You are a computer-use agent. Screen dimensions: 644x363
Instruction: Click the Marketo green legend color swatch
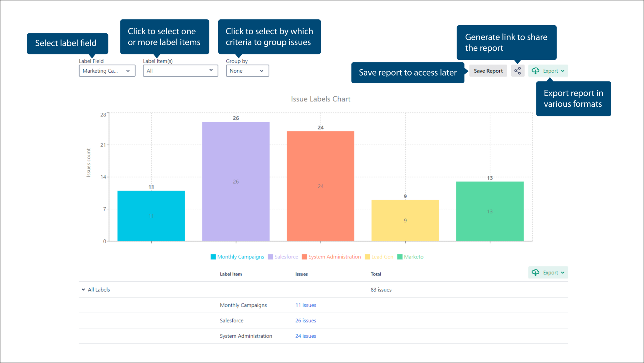coord(400,257)
